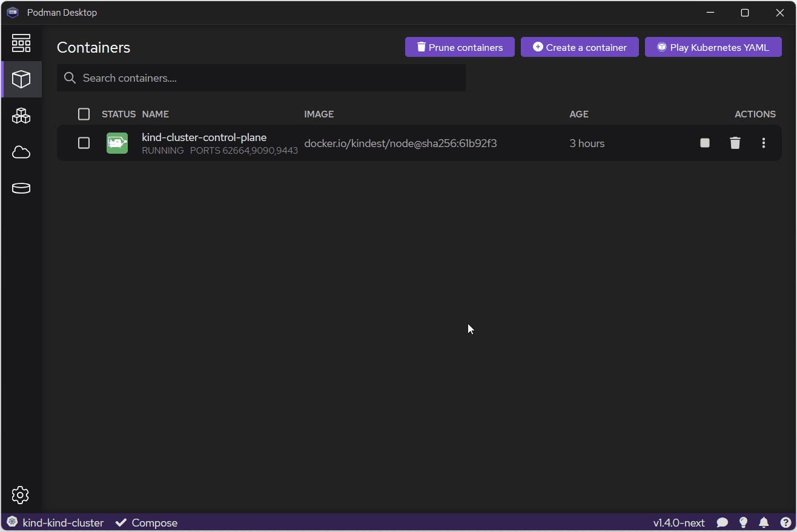The image size is (797, 532).
Task: Click the Create a container button
Action: pos(580,47)
